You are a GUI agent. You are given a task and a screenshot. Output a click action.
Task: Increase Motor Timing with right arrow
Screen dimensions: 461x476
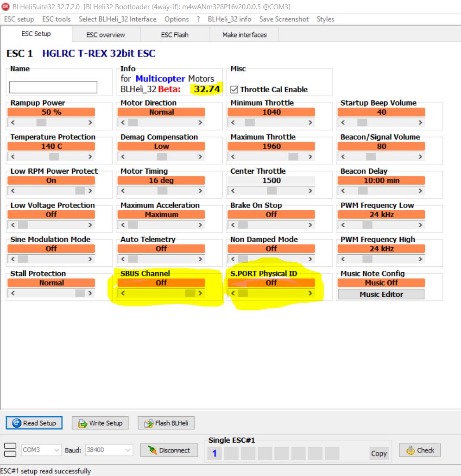(200, 191)
